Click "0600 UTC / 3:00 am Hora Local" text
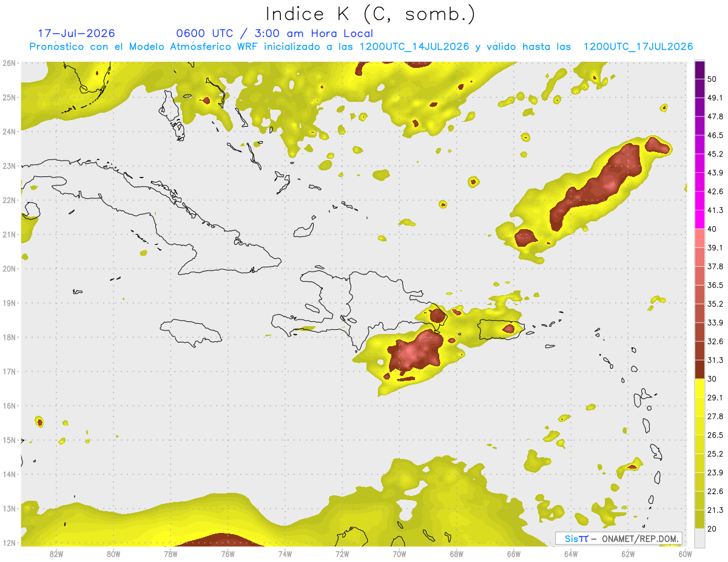This screenshot has width=728, height=562. point(274,33)
